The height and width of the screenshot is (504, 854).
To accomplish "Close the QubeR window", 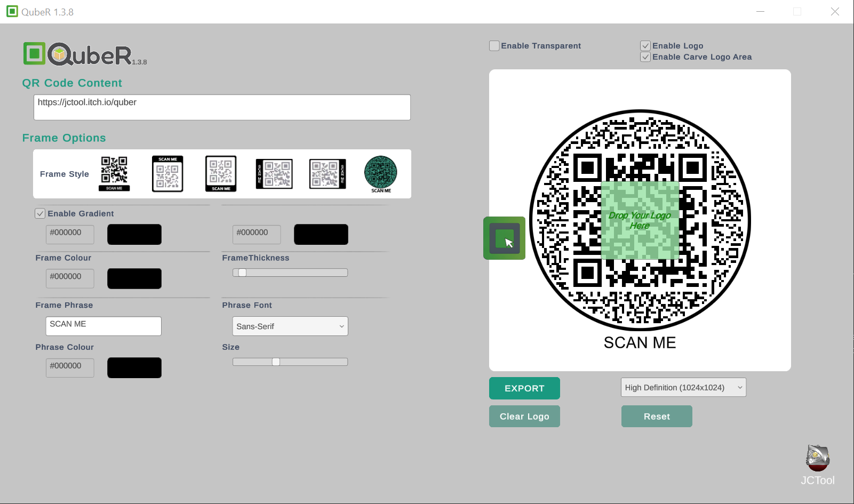I will [x=835, y=11].
